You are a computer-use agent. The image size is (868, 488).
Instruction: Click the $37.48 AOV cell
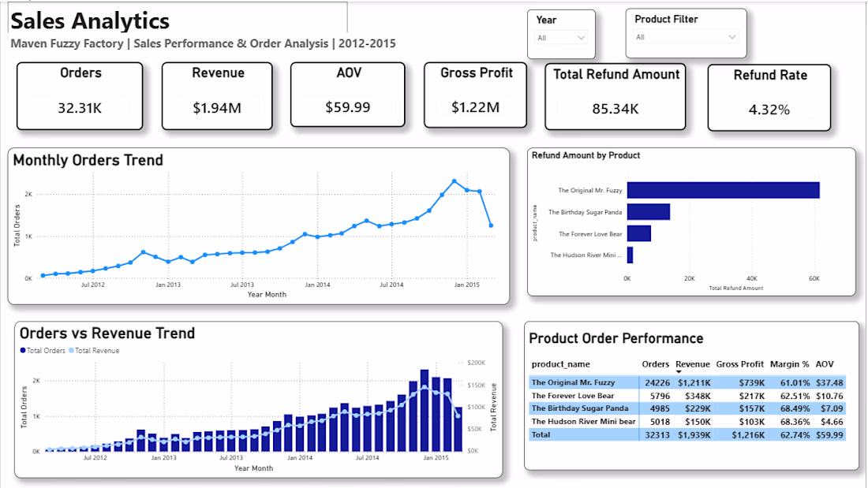(829, 382)
